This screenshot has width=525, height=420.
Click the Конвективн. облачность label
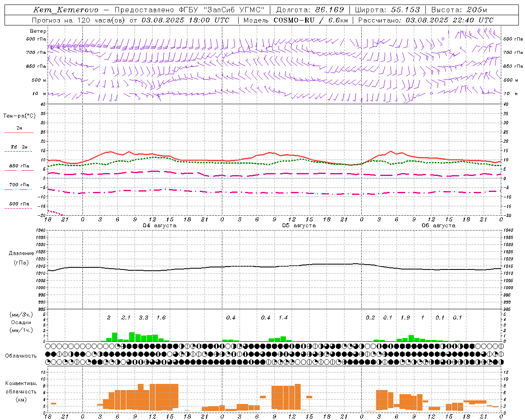21,388
